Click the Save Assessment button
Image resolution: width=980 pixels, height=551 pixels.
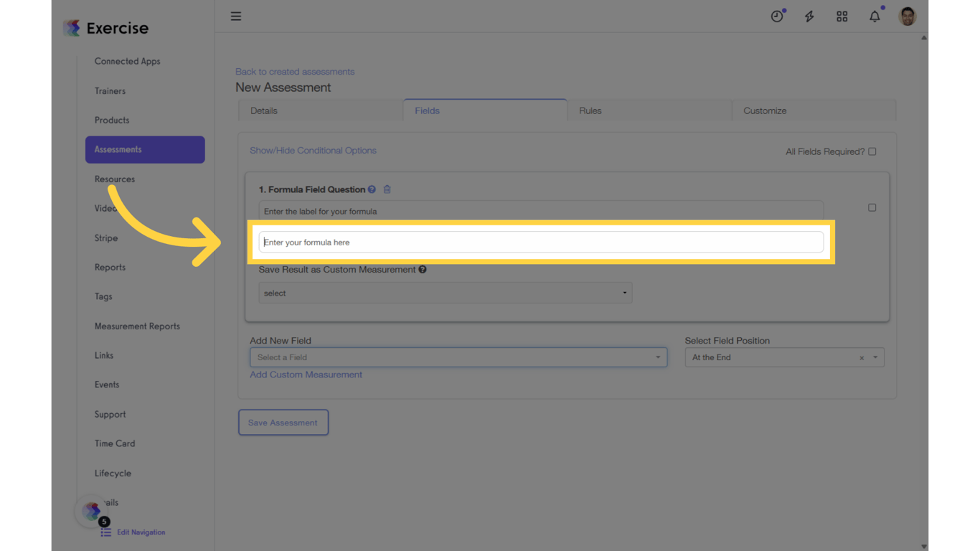click(x=283, y=422)
